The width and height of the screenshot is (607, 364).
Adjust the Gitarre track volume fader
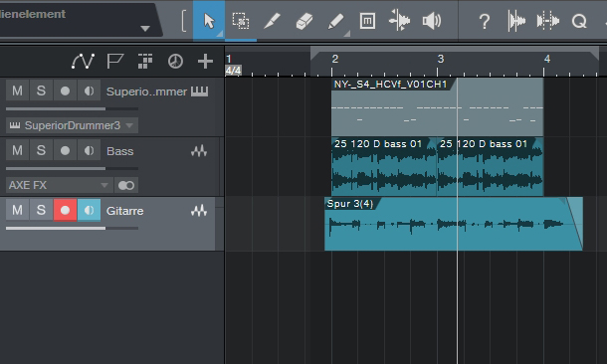(x=72, y=228)
